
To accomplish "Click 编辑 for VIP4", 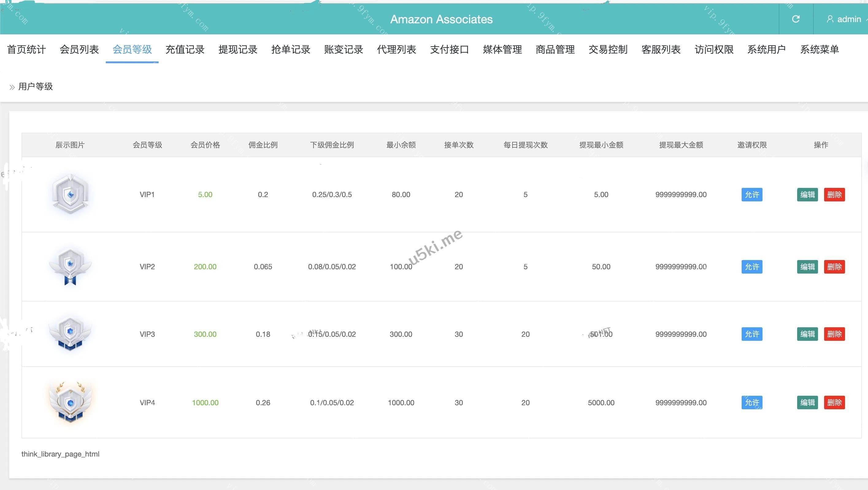I will point(807,402).
